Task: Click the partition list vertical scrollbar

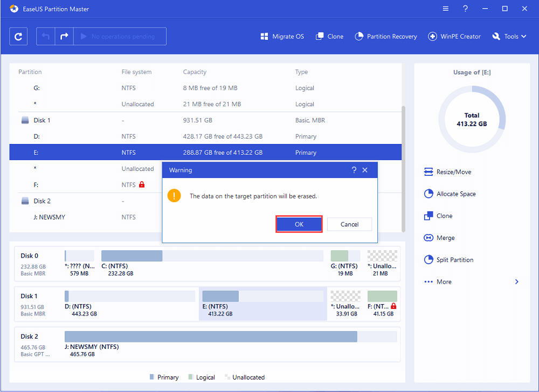Action: coord(404,168)
